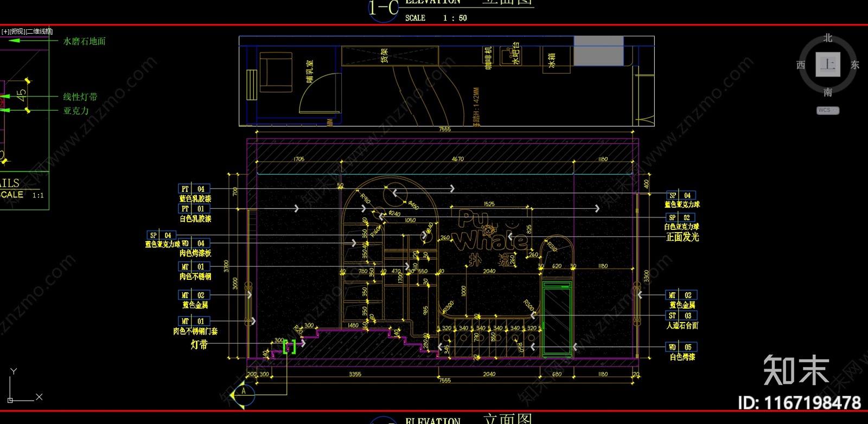Select the 白色烤漆 label
The width and height of the screenshot is (868, 424).
(682, 357)
